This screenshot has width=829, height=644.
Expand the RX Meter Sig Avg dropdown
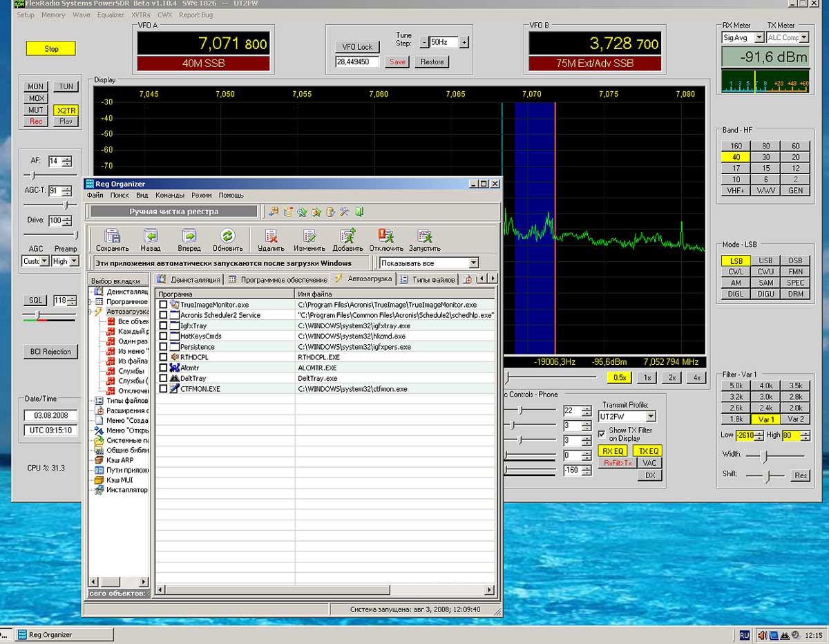[x=759, y=38]
